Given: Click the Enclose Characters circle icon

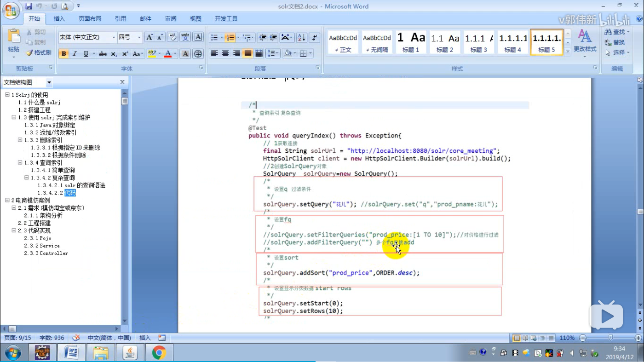Looking at the screenshot, I should pyautogui.click(x=198, y=54).
